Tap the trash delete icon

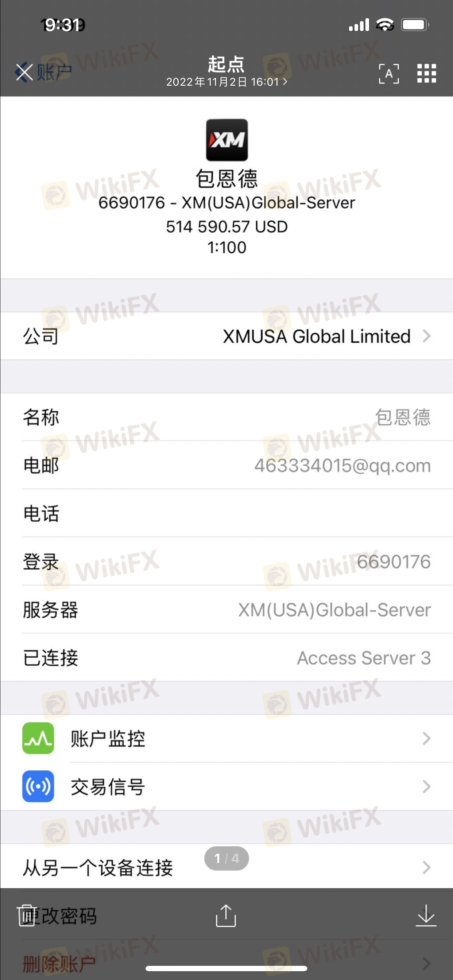click(x=26, y=915)
